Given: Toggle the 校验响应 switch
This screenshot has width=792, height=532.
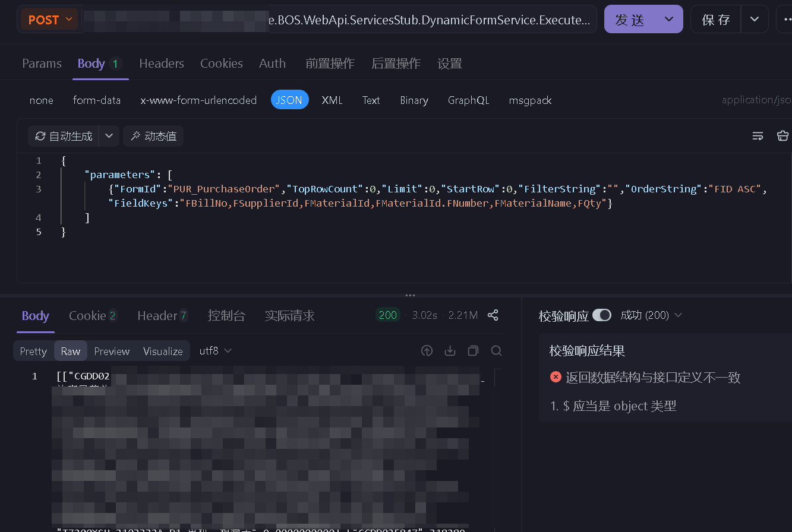Looking at the screenshot, I should pos(601,315).
